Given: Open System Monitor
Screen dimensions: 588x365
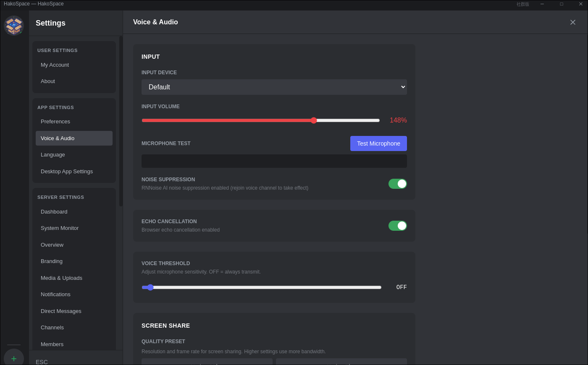Looking at the screenshot, I should 60,228.
